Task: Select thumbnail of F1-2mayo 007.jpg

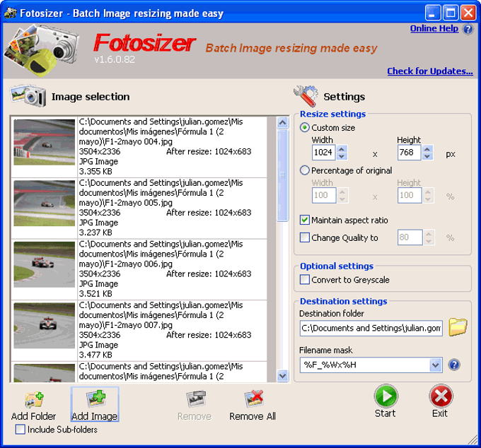Action: [x=44, y=326]
